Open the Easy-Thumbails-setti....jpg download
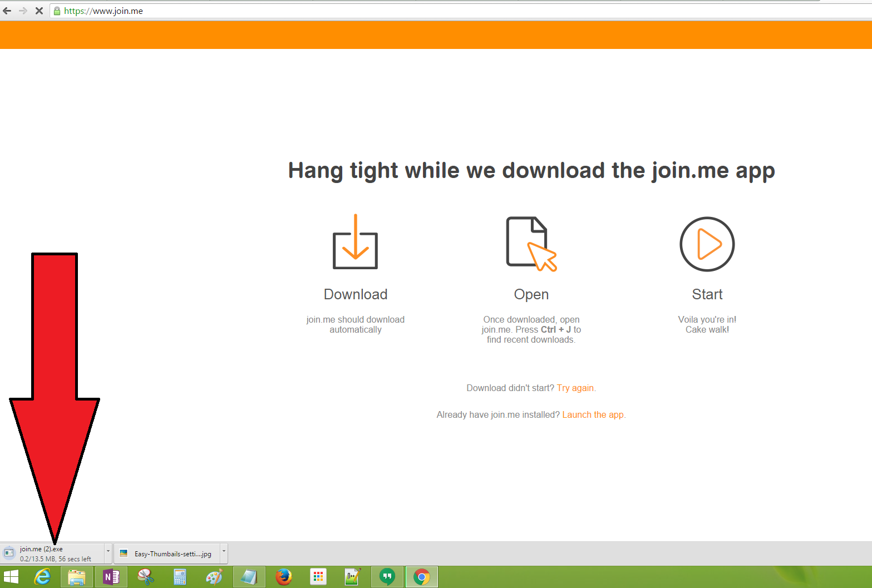Image resolution: width=872 pixels, height=588 pixels. click(167, 554)
